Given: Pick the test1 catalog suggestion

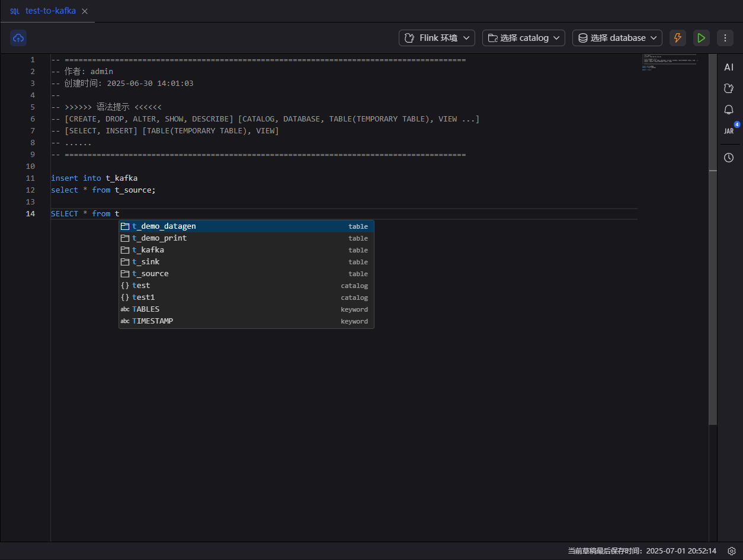Looking at the screenshot, I should pos(246,297).
